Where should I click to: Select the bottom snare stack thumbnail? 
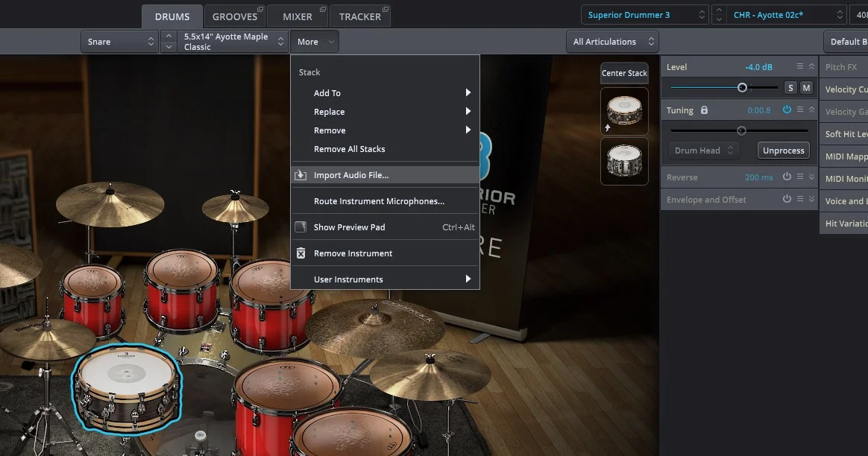click(624, 161)
